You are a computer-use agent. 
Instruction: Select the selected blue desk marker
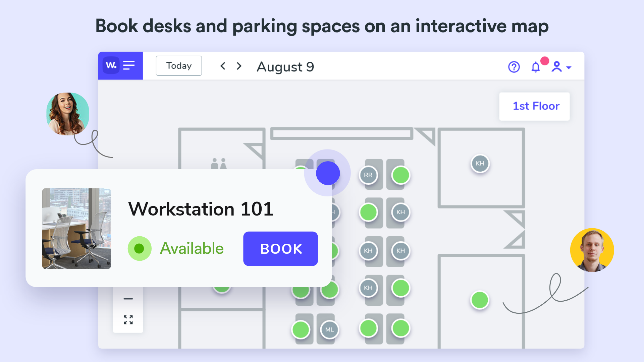click(x=328, y=173)
